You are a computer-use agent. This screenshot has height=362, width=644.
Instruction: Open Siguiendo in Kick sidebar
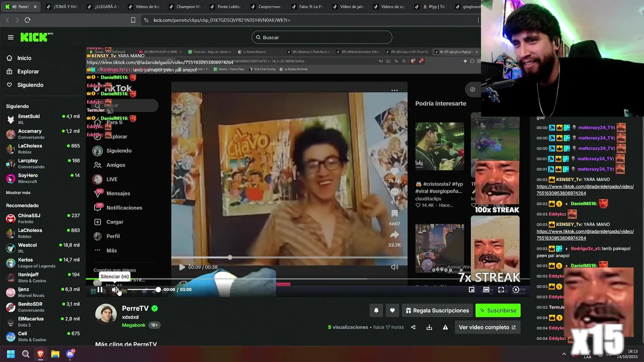[43, 85]
